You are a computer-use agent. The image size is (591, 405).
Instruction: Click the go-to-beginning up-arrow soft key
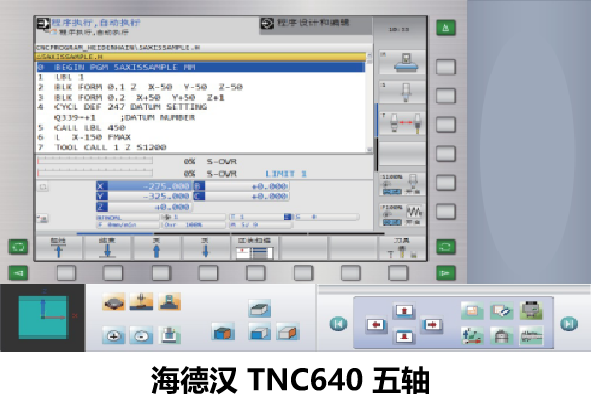point(58,248)
